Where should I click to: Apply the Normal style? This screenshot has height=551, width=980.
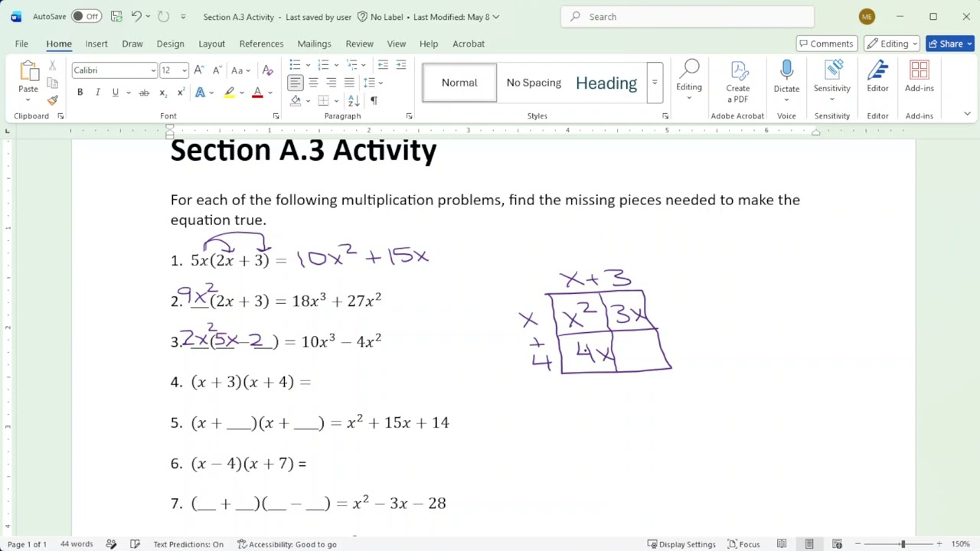click(459, 83)
